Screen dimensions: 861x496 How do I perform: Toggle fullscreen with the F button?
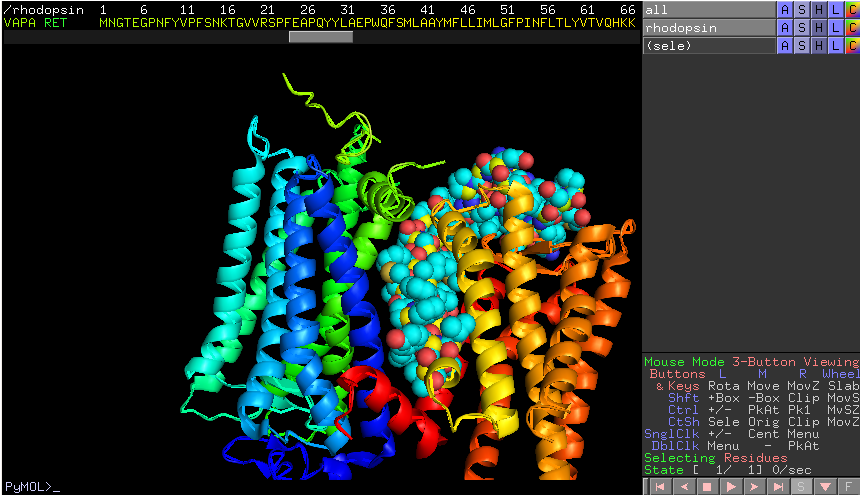[848, 487]
